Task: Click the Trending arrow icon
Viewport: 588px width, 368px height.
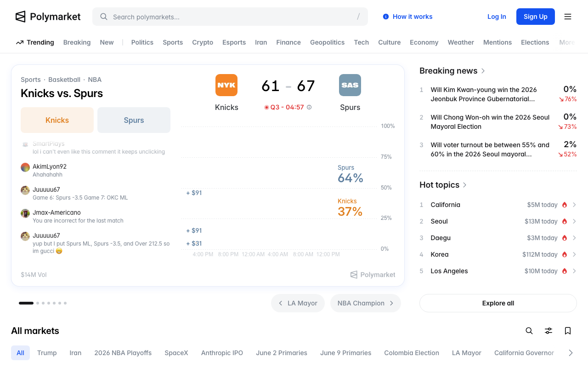Action: click(20, 42)
